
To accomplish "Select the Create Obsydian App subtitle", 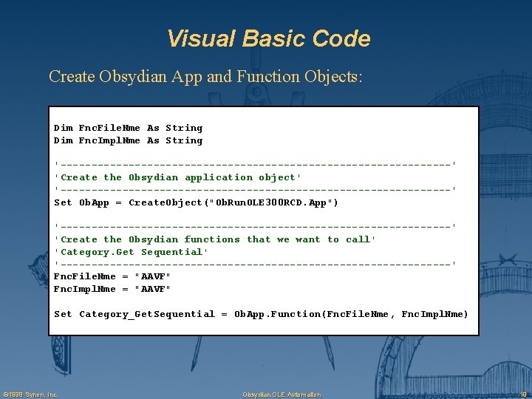I will 205,77.
